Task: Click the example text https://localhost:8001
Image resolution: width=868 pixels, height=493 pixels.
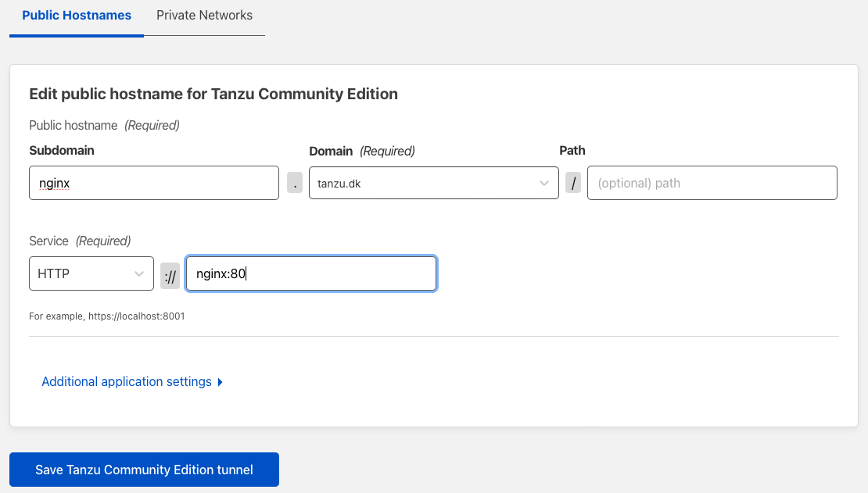Action: click(x=137, y=316)
